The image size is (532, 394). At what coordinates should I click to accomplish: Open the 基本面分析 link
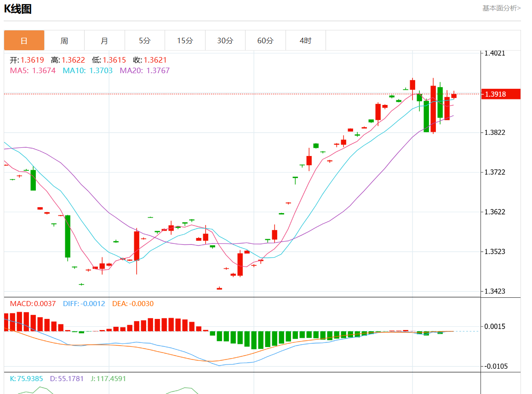[x=501, y=8]
